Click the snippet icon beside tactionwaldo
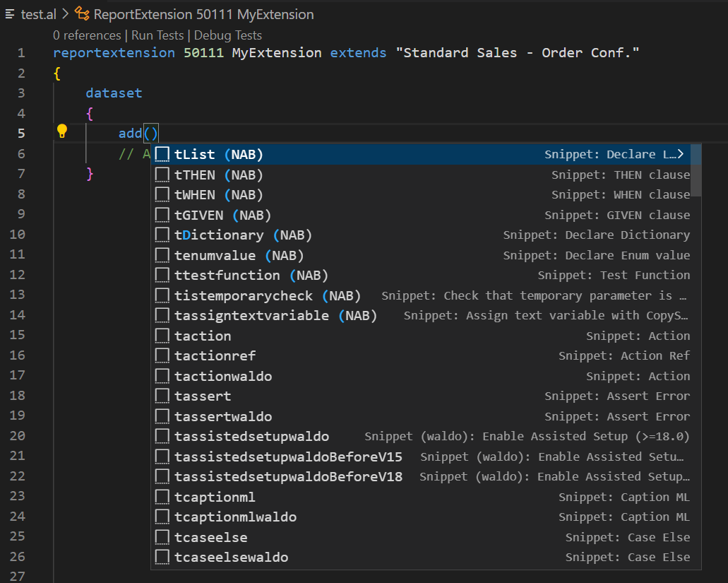Viewport: 728px width, 583px height. pyautogui.click(x=162, y=376)
